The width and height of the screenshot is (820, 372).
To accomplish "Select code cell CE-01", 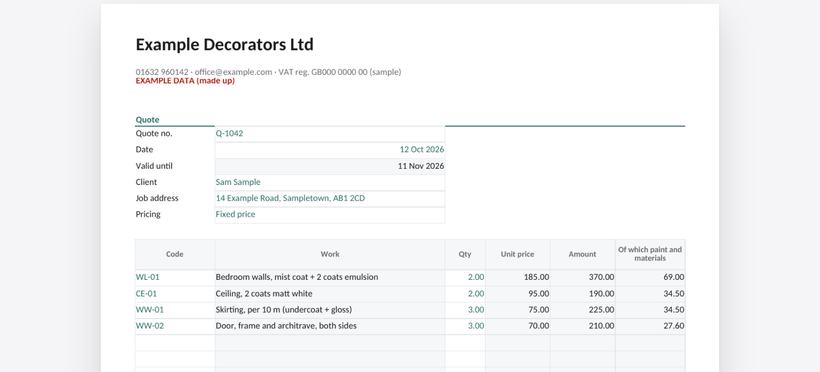I will pos(175,294).
